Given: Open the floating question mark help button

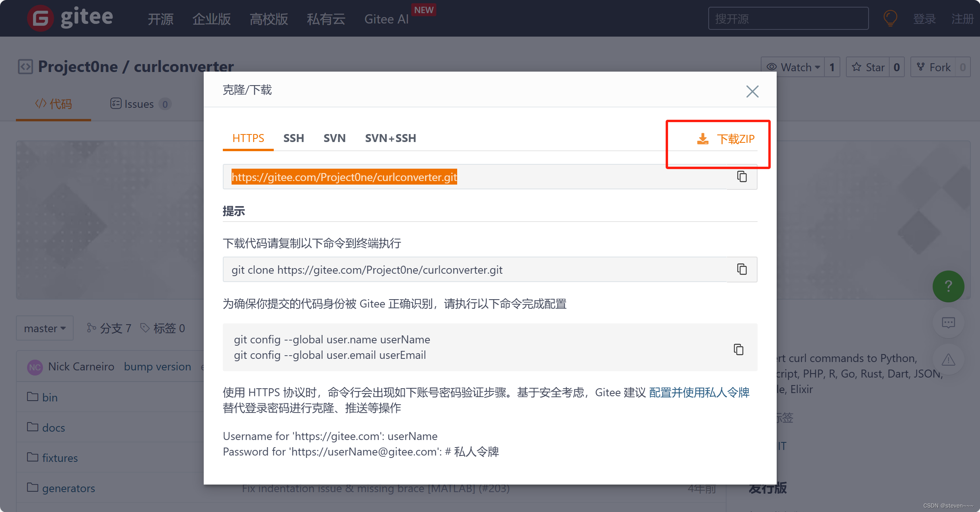Looking at the screenshot, I should [x=949, y=286].
